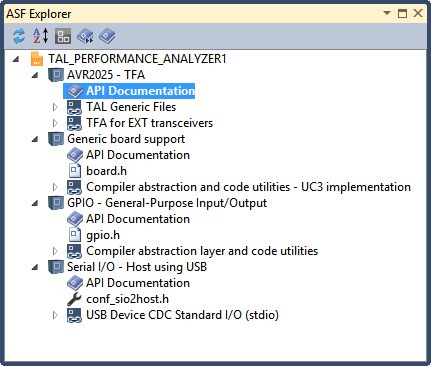Viewport: 431px width, 366px height.
Task: Select the gpio.h file name
Action: (x=103, y=235)
